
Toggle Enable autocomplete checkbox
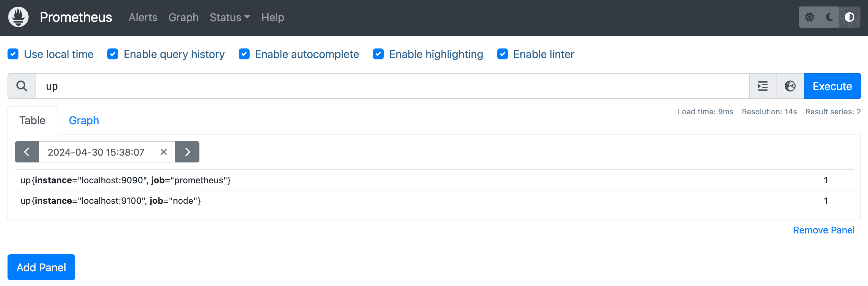(x=244, y=54)
